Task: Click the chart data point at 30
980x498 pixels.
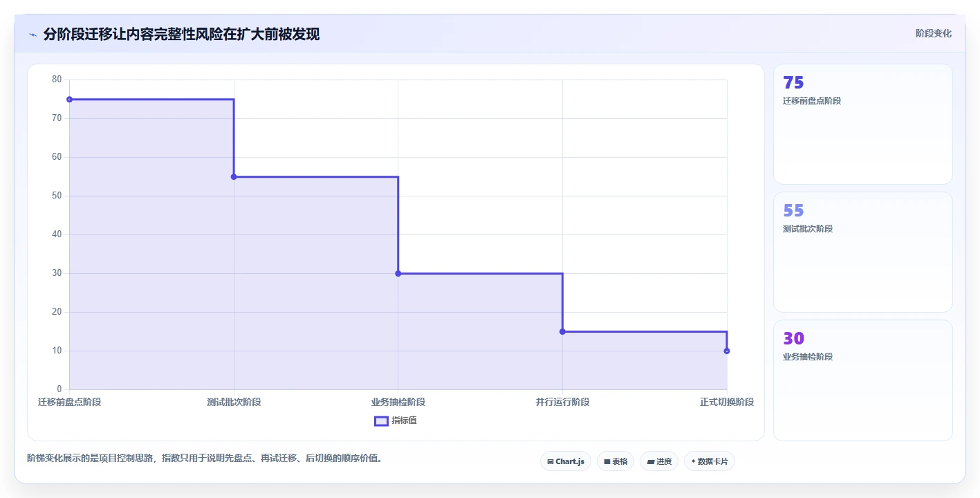Action: (x=398, y=273)
